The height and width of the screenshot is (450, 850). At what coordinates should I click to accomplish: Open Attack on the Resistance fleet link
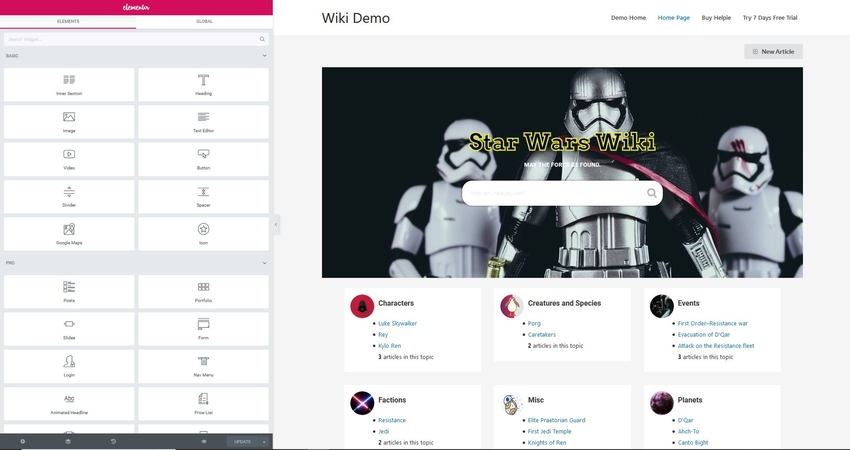pos(716,345)
